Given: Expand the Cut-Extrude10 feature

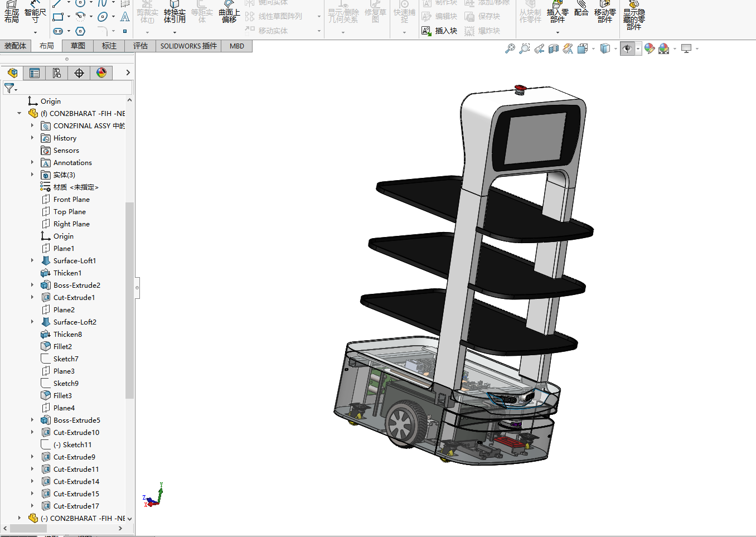Looking at the screenshot, I should (32, 432).
